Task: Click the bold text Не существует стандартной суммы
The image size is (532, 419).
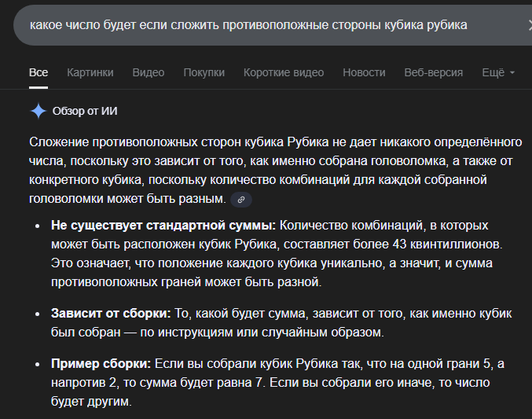Action: coord(163,226)
